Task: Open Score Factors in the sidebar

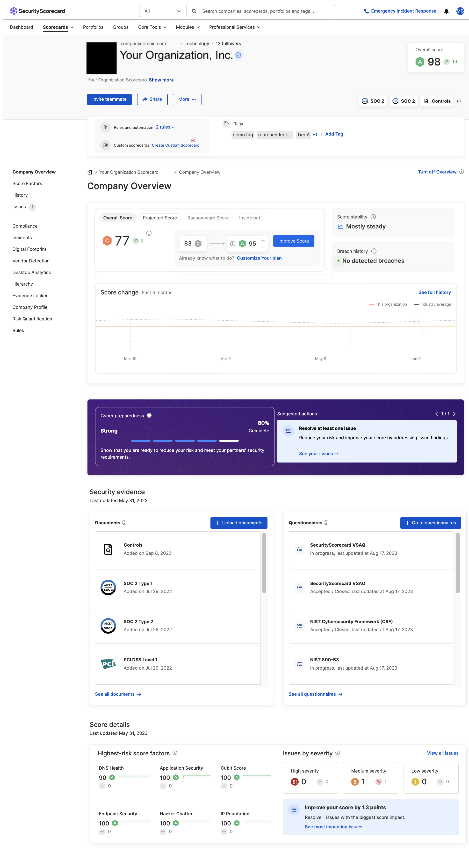Action: point(27,184)
